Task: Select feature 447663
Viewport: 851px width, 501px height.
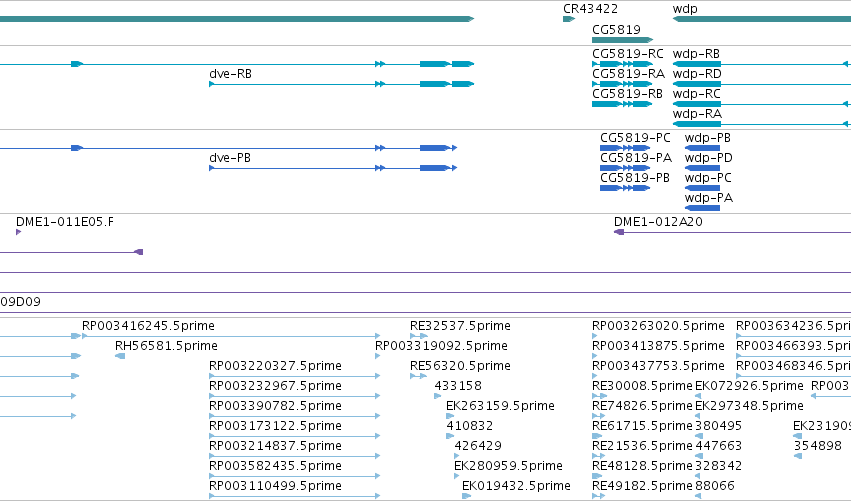Action: (718, 446)
